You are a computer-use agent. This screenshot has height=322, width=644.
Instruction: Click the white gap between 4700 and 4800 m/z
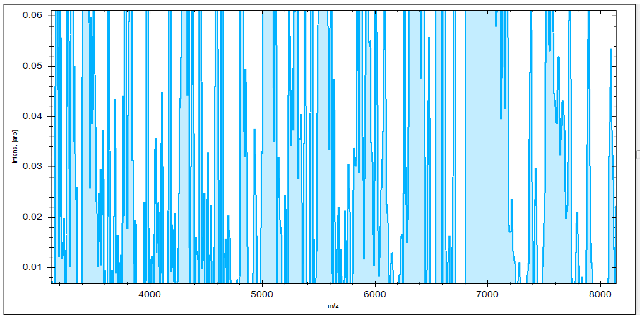click(234, 150)
